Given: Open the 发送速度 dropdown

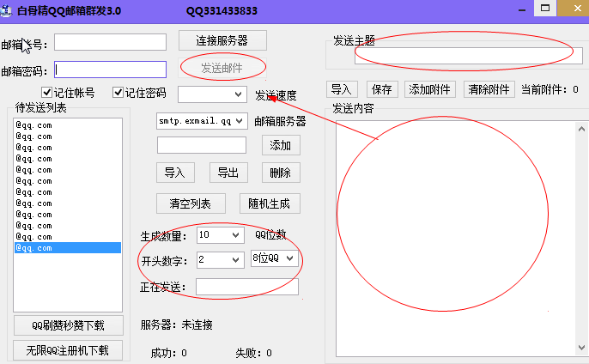Looking at the screenshot, I should tap(212, 94).
